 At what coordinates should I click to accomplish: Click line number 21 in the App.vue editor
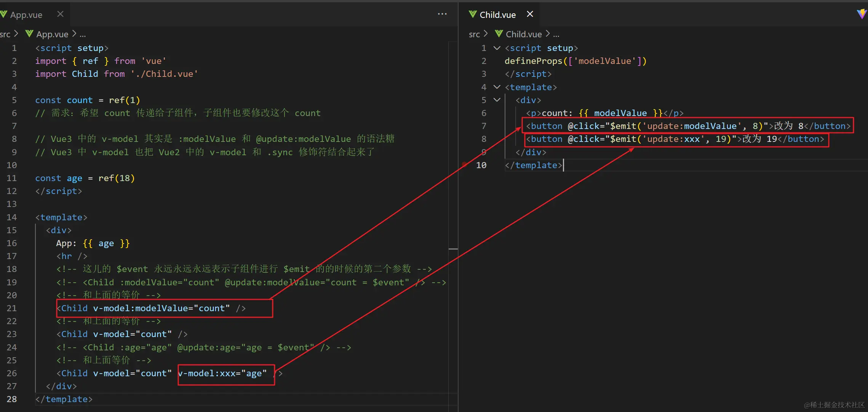tap(12, 308)
